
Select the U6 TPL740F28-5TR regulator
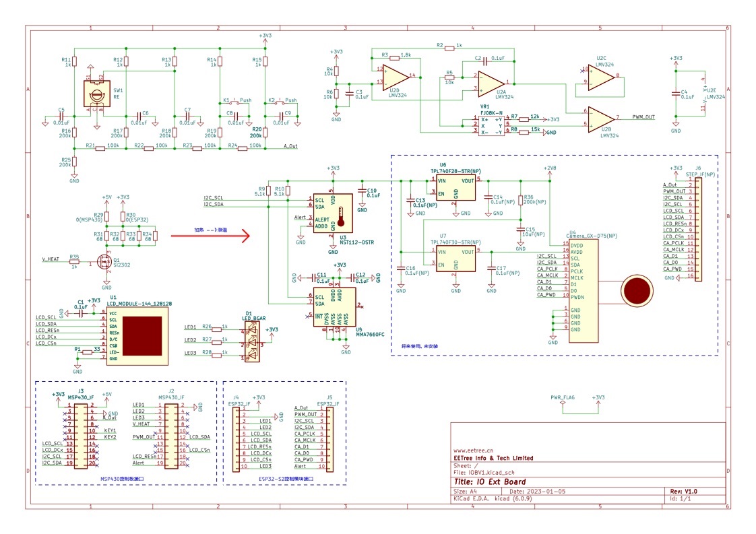(455, 188)
